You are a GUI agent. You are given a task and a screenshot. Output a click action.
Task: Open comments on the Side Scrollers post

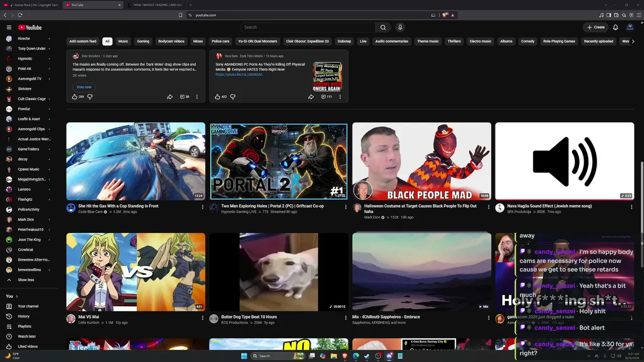pos(185,97)
